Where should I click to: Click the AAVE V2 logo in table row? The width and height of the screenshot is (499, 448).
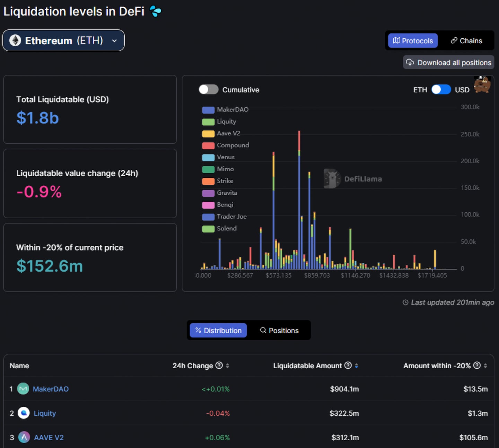[24, 437]
